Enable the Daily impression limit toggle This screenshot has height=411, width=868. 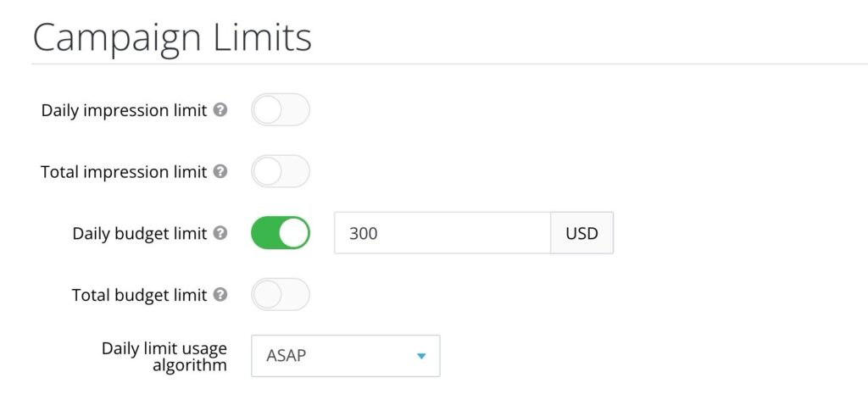tap(281, 110)
